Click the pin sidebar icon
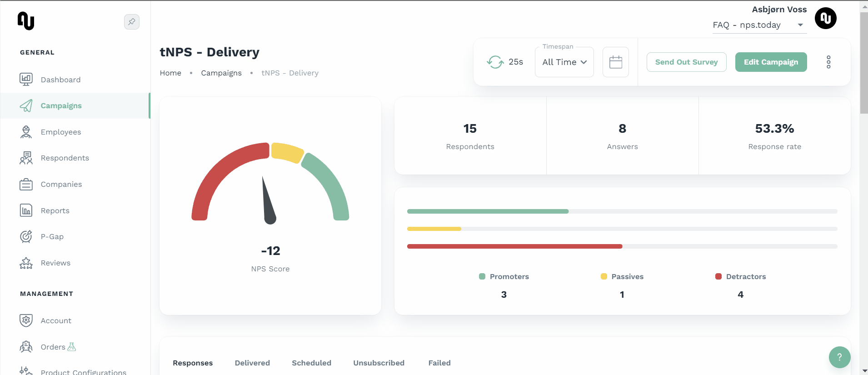Viewport: 868px width, 375px height. [132, 22]
